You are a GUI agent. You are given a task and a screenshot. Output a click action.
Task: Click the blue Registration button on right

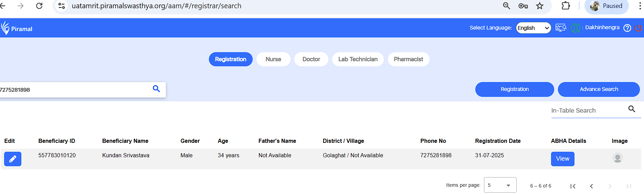click(x=514, y=89)
